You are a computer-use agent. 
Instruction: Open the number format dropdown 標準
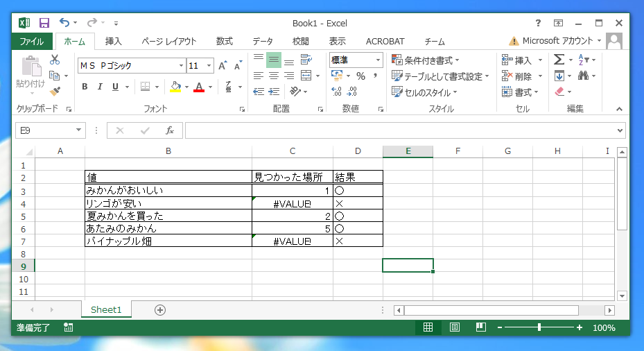[378, 60]
